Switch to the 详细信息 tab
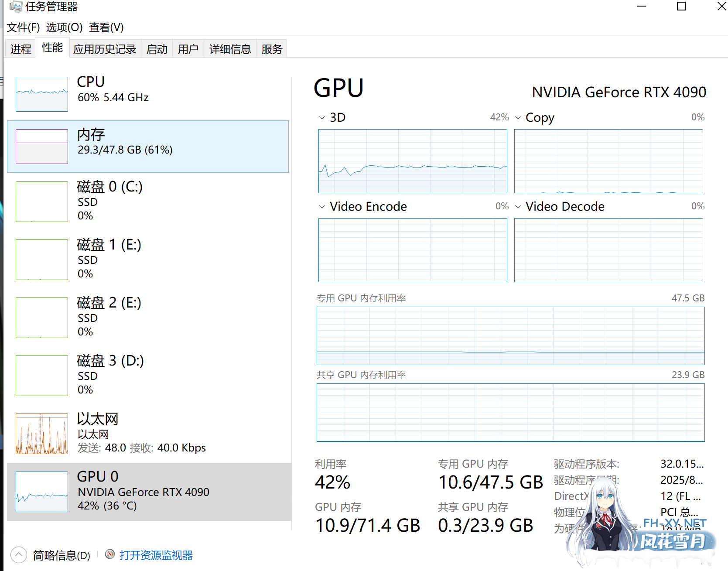The height and width of the screenshot is (571, 728). coord(229,48)
